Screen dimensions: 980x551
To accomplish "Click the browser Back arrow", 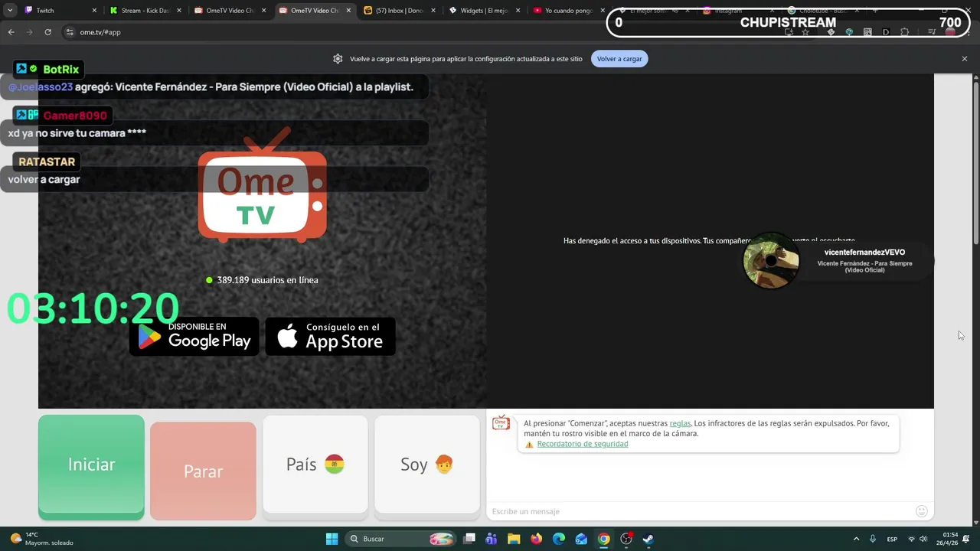I will click(11, 32).
